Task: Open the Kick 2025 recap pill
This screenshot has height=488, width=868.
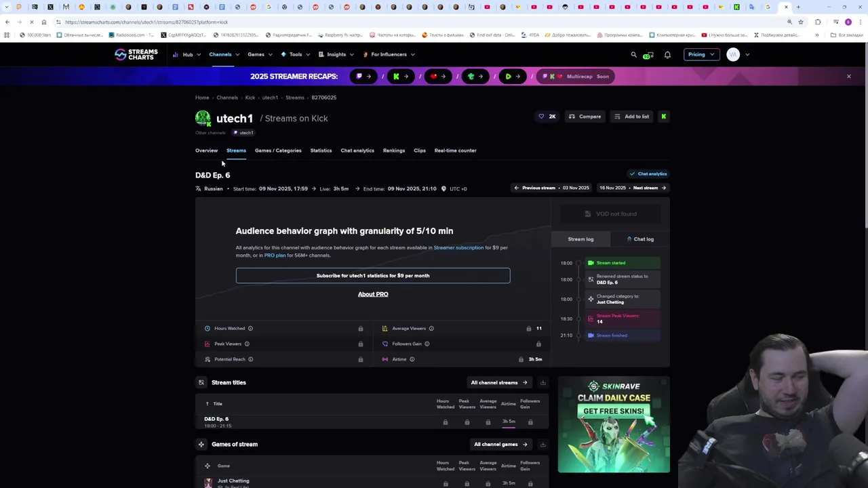Action: coord(401,76)
